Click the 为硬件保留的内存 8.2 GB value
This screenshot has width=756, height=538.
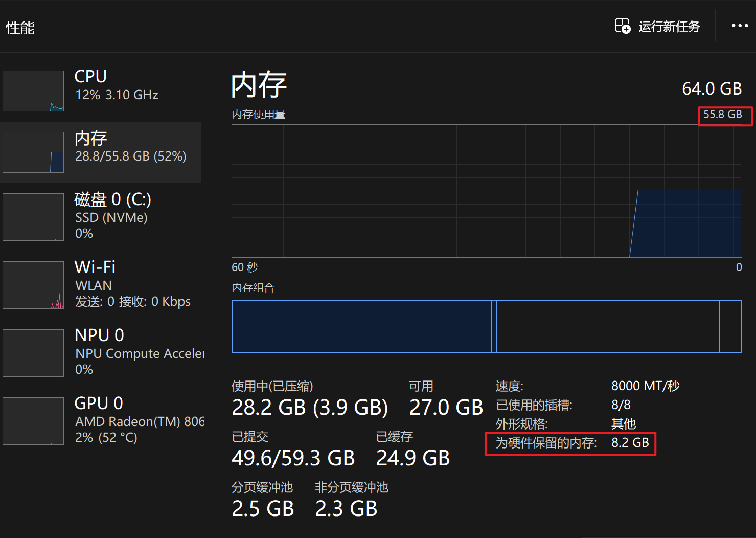click(630, 442)
